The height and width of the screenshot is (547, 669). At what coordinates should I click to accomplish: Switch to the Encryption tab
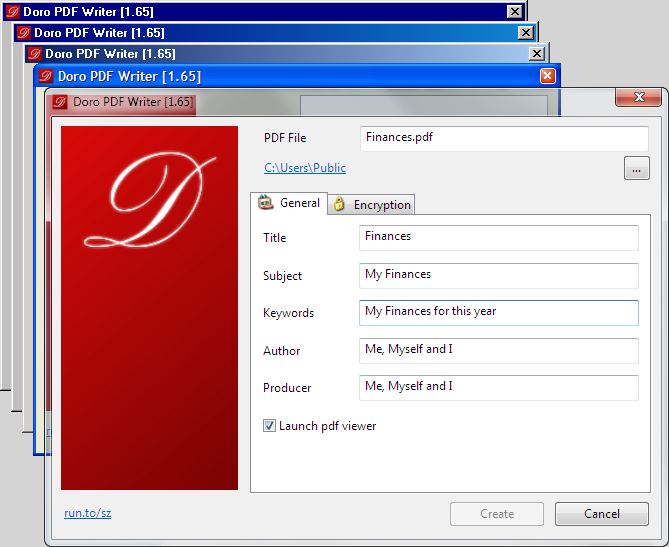tap(371, 204)
